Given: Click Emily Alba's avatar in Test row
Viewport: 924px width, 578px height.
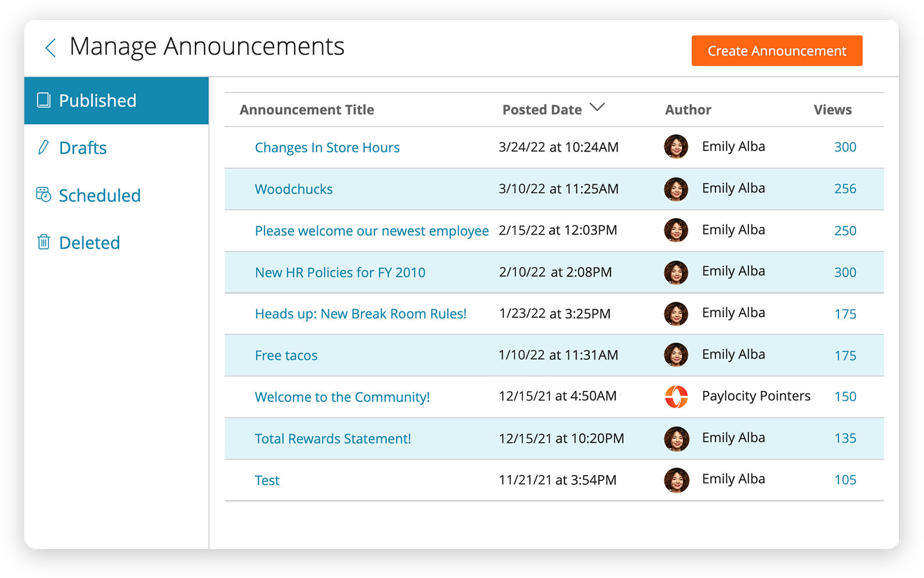Looking at the screenshot, I should [x=676, y=480].
